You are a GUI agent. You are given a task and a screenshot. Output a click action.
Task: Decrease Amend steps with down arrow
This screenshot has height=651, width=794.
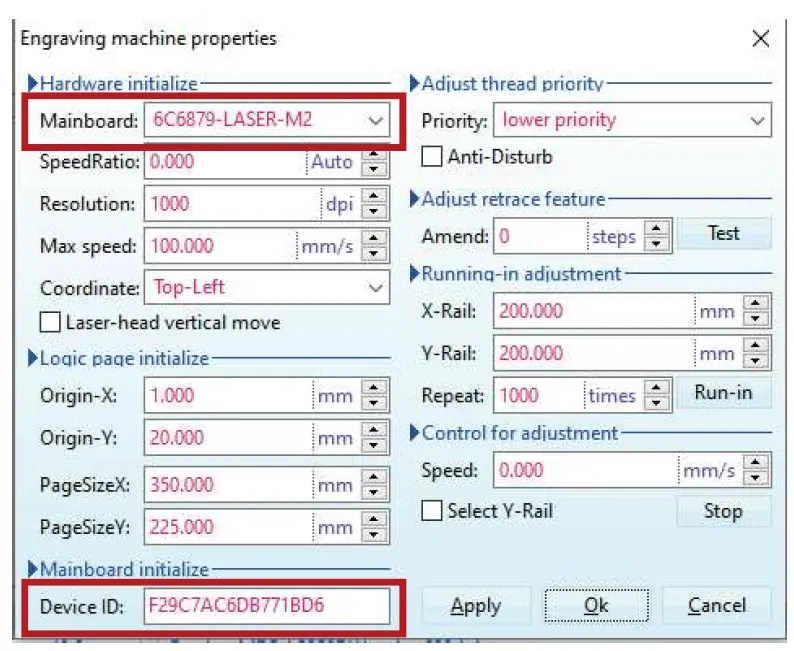pyautogui.click(x=657, y=243)
